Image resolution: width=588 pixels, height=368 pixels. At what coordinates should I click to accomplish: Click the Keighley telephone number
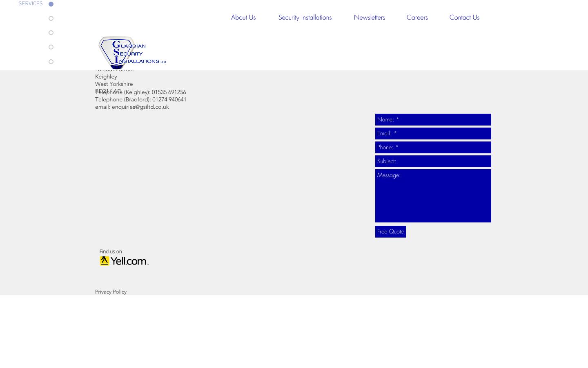169,92
